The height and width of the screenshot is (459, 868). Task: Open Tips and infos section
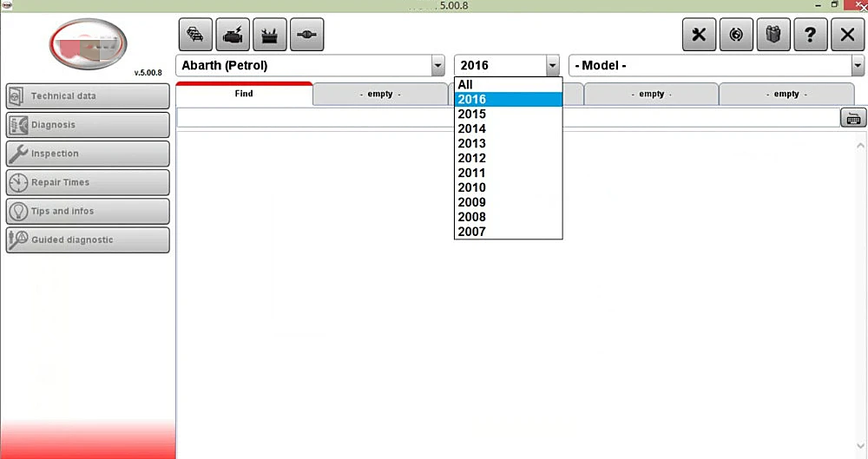click(x=88, y=212)
